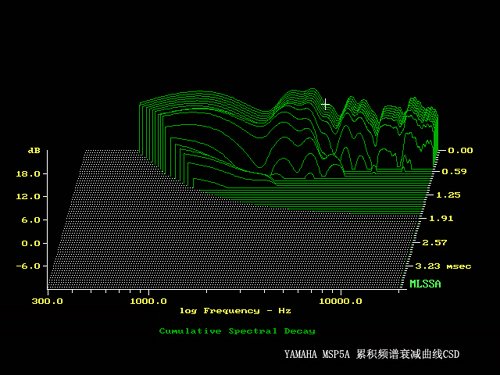
Task: Select the 10000.0 frequency axis label
Action: pyautogui.click(x=340, y=301)
